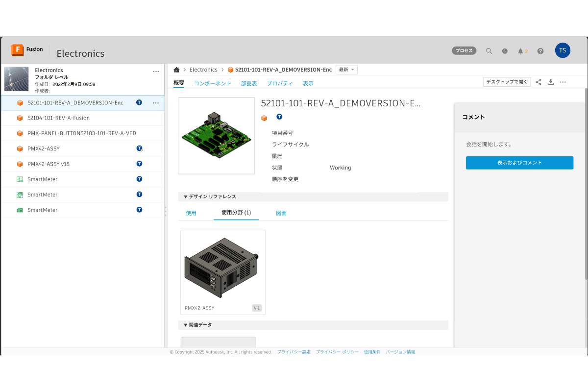Open the notifications bell showing 2 alerts
Screen dimensions: 588x392
521,50
